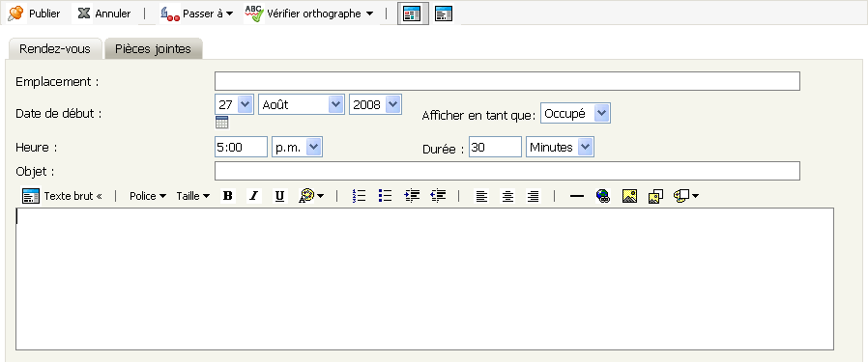Image resolution: width=868 pixels, height=362 pixels.
Task: Click the Publier button
Action: coord(34,14)
